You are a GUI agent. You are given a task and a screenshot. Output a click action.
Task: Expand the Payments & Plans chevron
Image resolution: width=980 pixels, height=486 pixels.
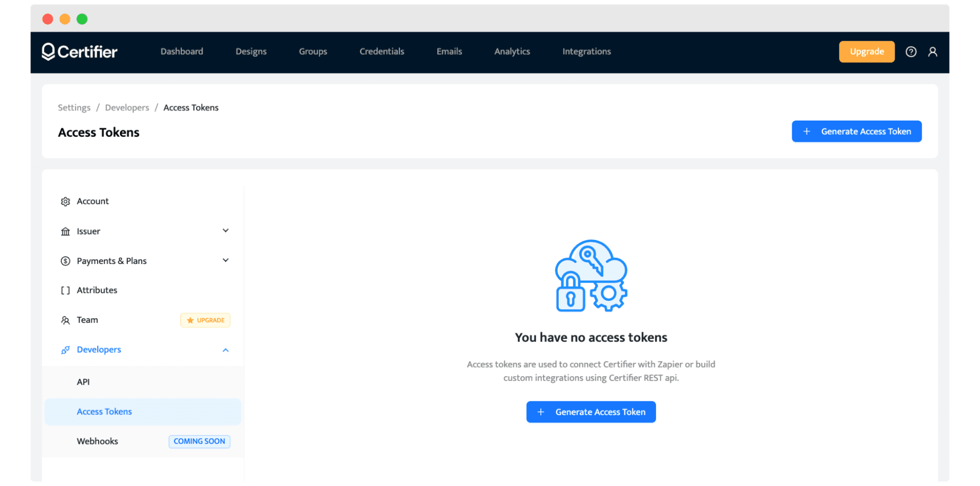[x=226, y=260]
